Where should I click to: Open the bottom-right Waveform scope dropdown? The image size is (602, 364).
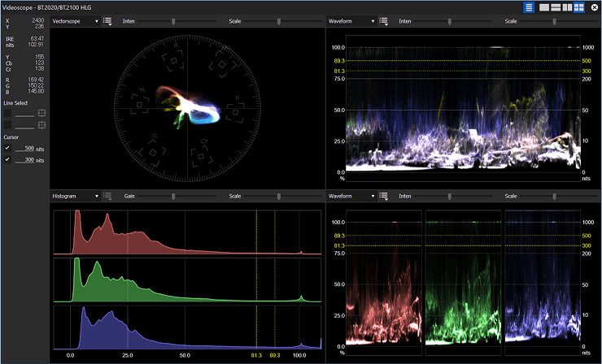click(351, 197)
